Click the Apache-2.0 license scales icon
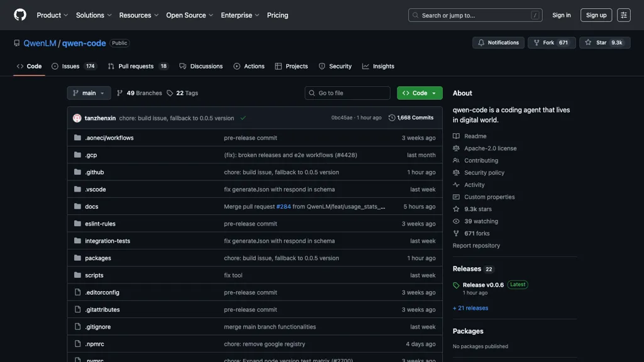 (x=457, y=148)
